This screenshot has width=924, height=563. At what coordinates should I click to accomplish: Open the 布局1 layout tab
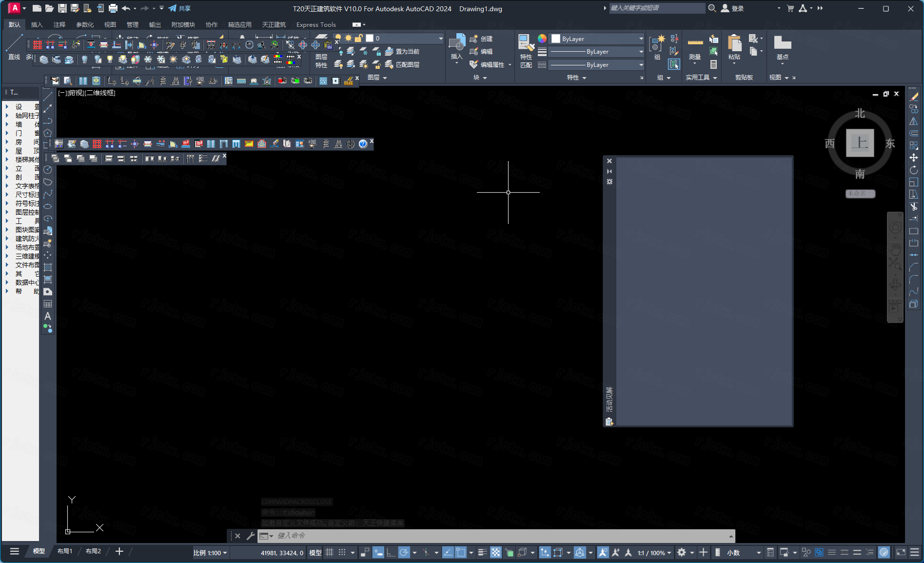click(65, 551)
